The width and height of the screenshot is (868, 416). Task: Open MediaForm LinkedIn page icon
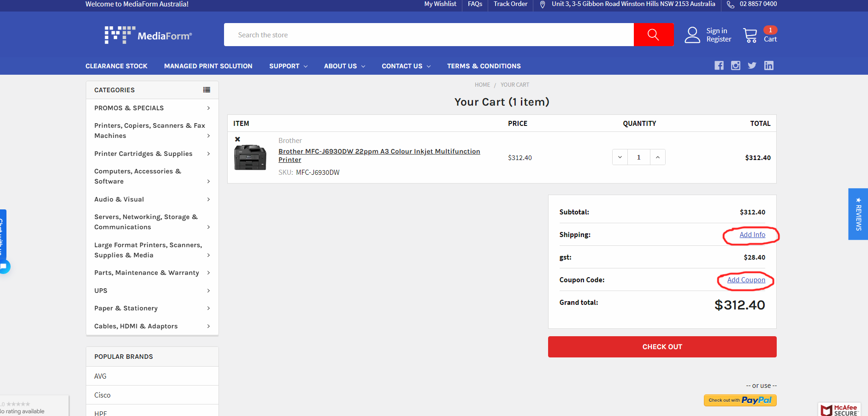(x=769, y=65)
